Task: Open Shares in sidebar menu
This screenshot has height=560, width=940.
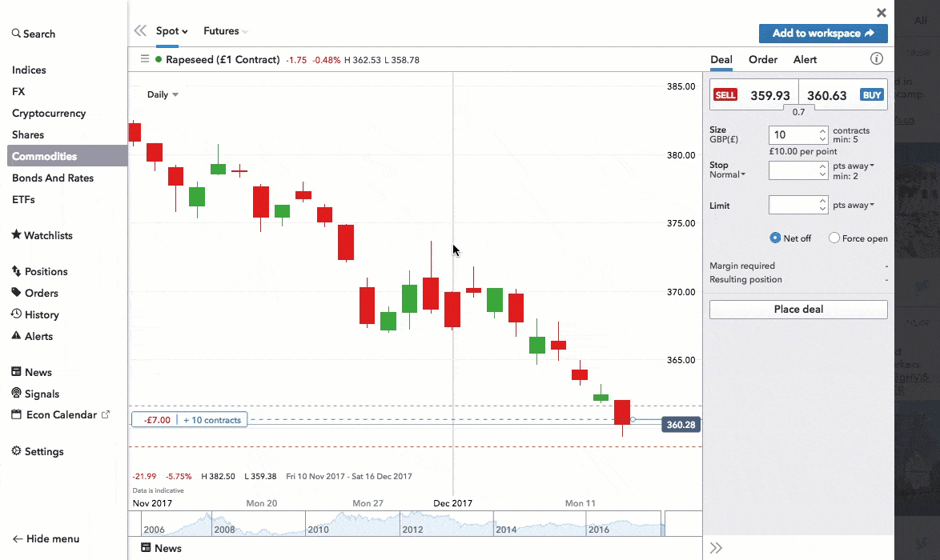Action: pyautogui.click(x=27, y=134)
